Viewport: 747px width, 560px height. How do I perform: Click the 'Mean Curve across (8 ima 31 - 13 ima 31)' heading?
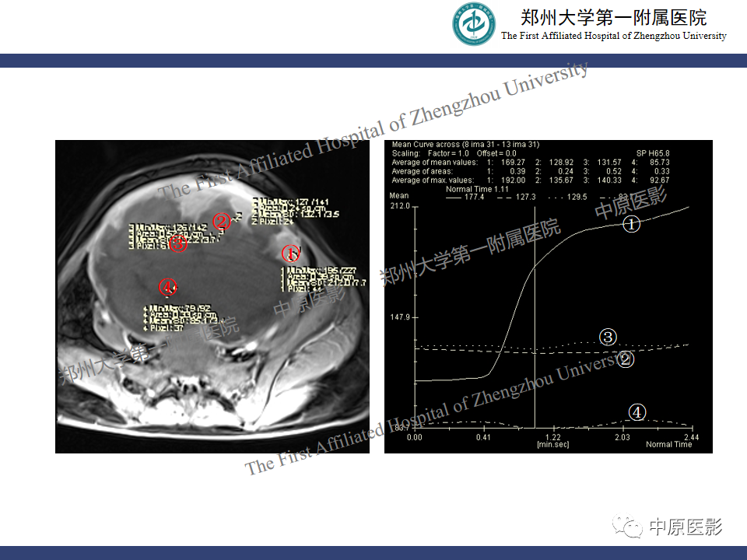pos(465,145)
